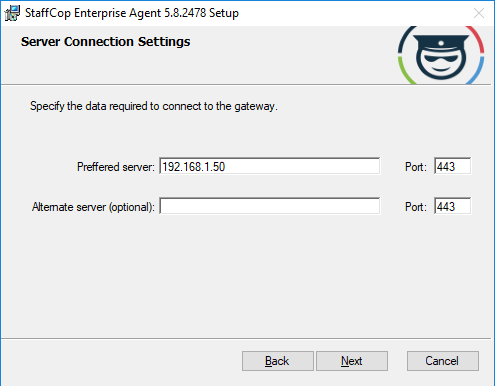Click the "Alternate server (optional):" label
The height and width of the screenshot is (386, 496).
(x=93, y=207)
